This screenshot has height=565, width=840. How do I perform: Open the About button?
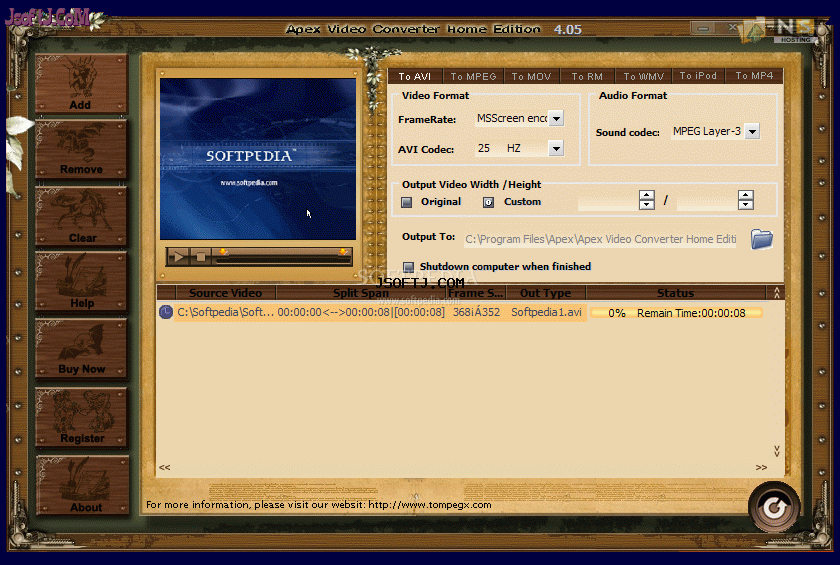(x=82, y=485)
